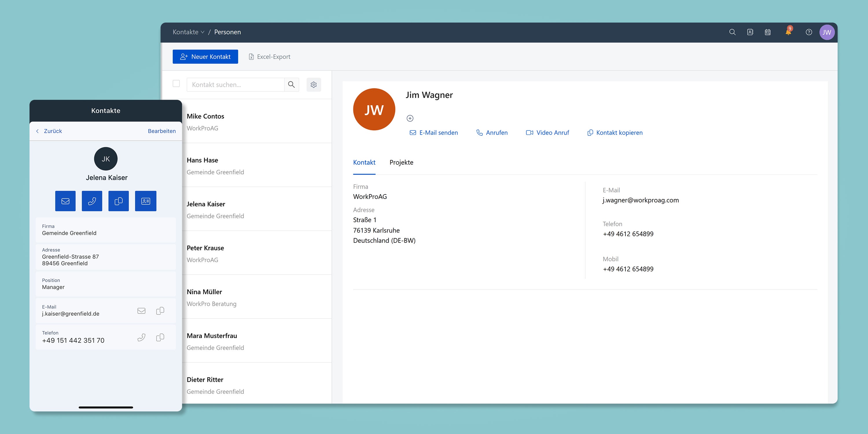Tap blue phone call button for Jelena Kaiser
The width and height of the screenshot is (868, 434).
tap(92, 201)
